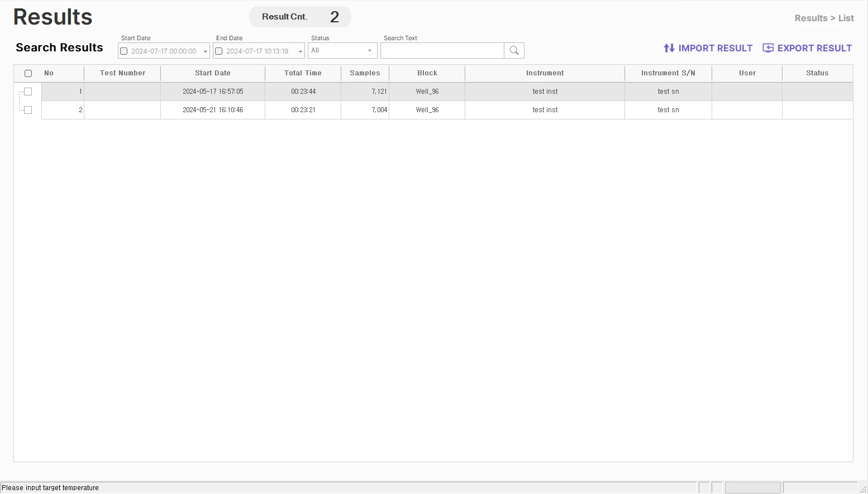Click 'test inst' in row 2
Screen dimensions: 868x494
(545, 110)
